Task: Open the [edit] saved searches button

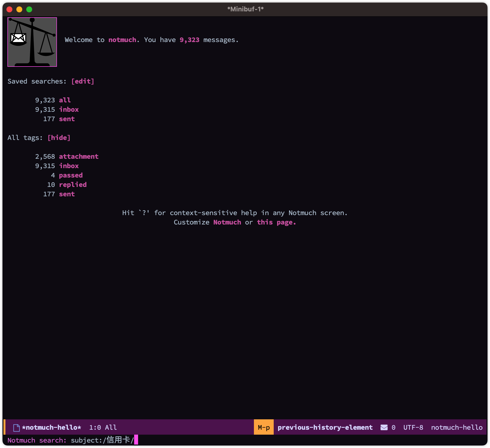Action: pos(83,81)
